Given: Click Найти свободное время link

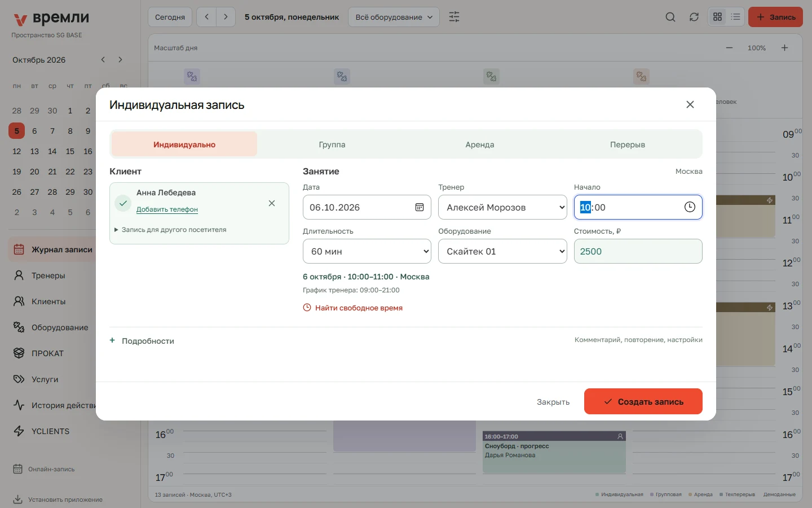Looking at the screenshot, I should (353, 308).
